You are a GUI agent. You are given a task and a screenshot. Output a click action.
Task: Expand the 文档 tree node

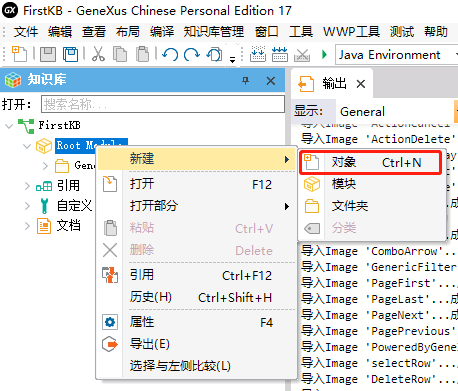27,226
